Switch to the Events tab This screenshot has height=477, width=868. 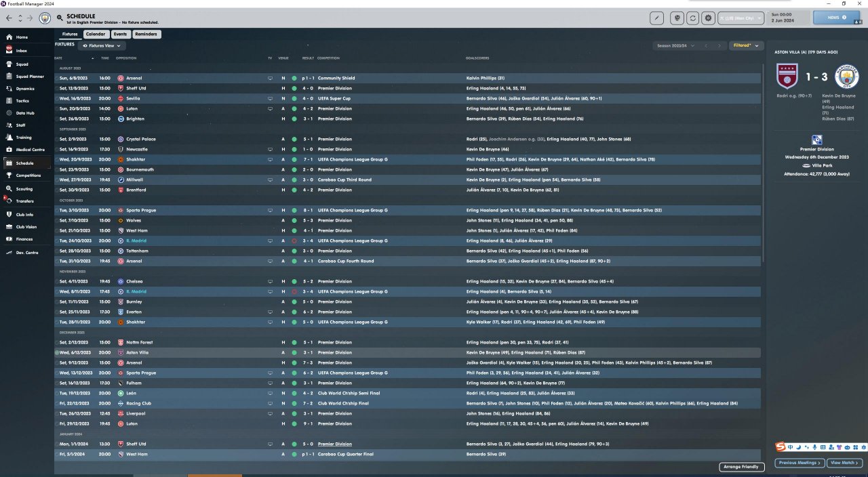120,34
